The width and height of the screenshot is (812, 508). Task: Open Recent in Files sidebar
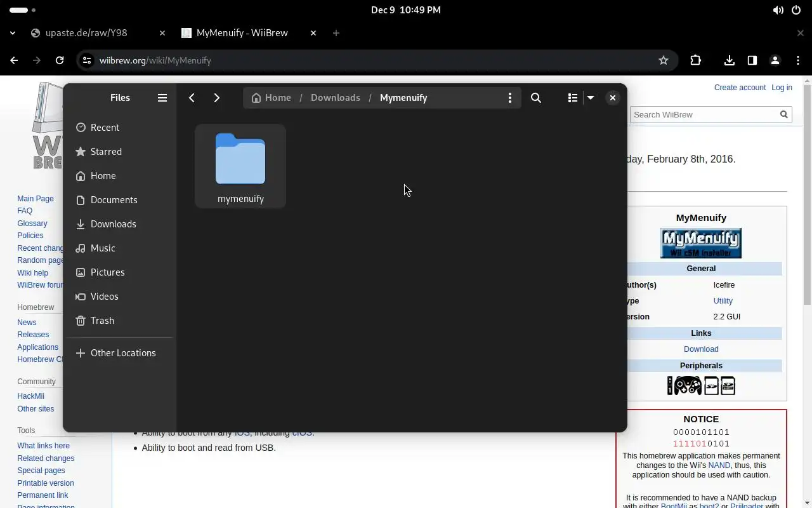pos(120,128)
